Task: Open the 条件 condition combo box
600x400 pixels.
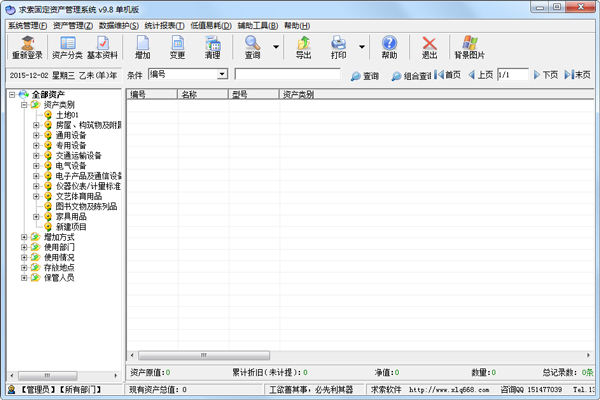Action: pyautogui.click(x=188, y=75)
